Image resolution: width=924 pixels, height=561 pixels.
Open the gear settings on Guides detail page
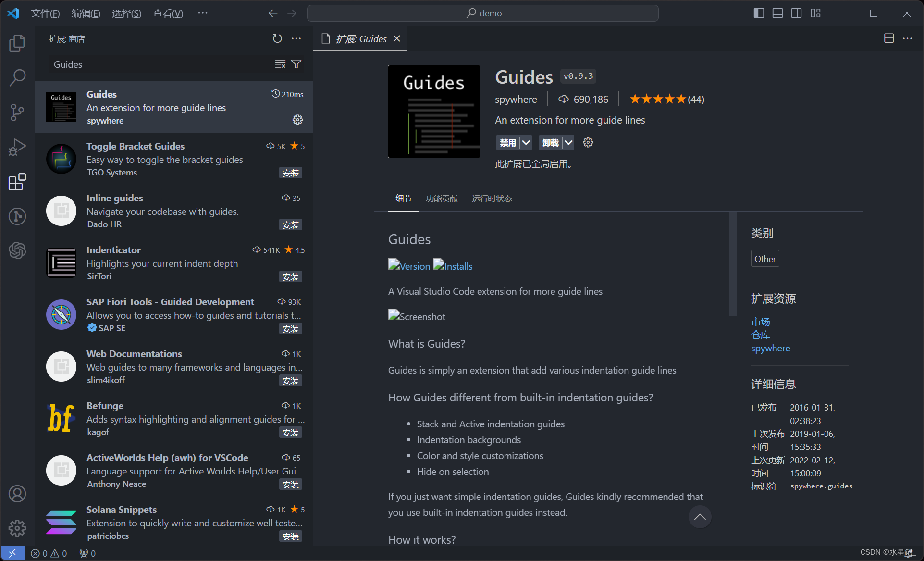588,142
